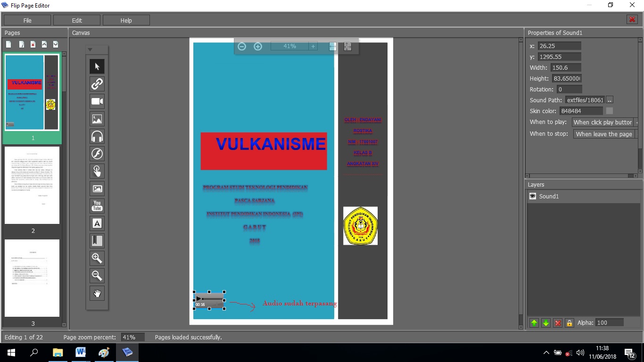Open the Edit menu
644x362 pixels.
77,20
